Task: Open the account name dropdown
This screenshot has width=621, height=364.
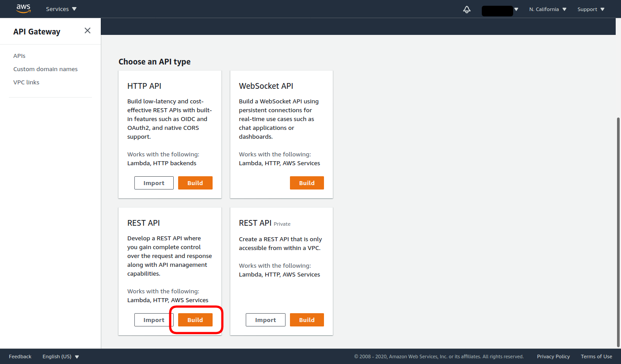Action: pos(500,10)
